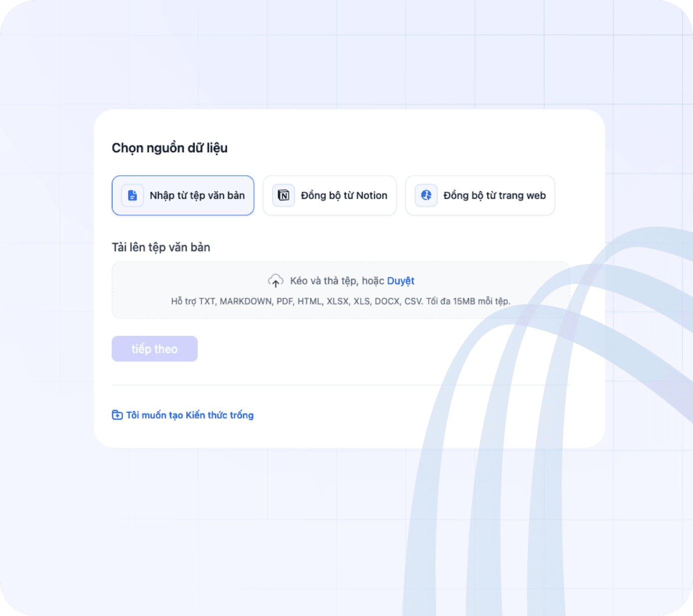Image resolution: width=693 pixels, height=616 pixels.
Task: Open 'Tôi muốn tạo Kiến thức trống' link
Action: 190,415
